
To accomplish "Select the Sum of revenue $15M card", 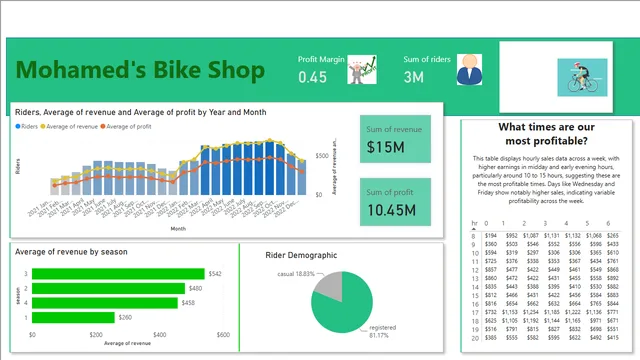I will pyautogui.click(x=395, y=139).
